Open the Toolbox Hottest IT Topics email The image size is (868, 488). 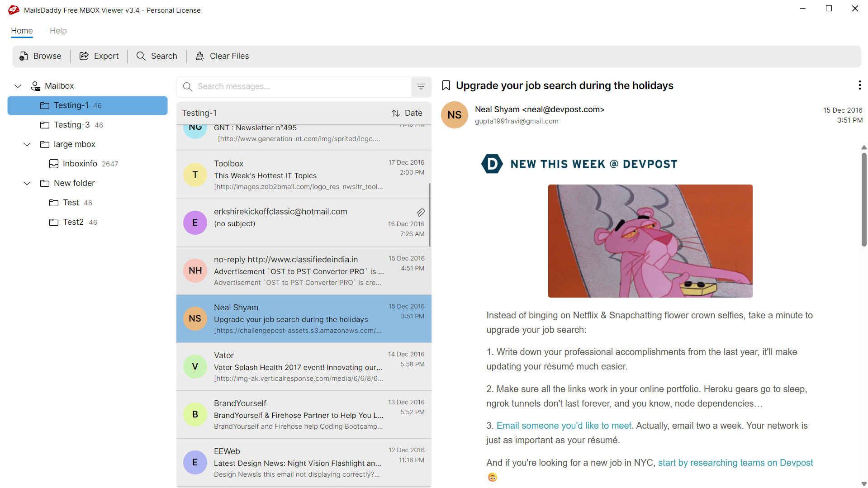pos(304,175)
